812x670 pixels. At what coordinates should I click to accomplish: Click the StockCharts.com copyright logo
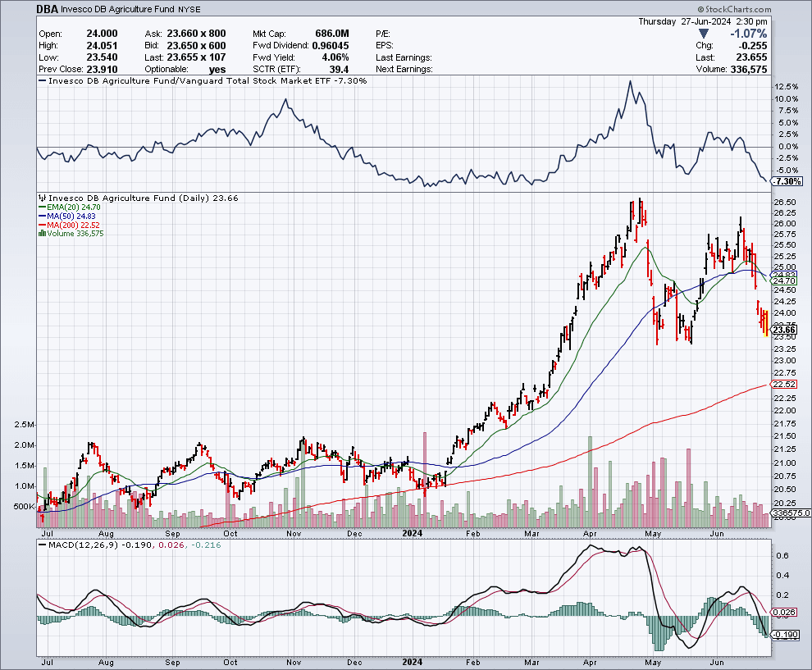pos(734,9)
